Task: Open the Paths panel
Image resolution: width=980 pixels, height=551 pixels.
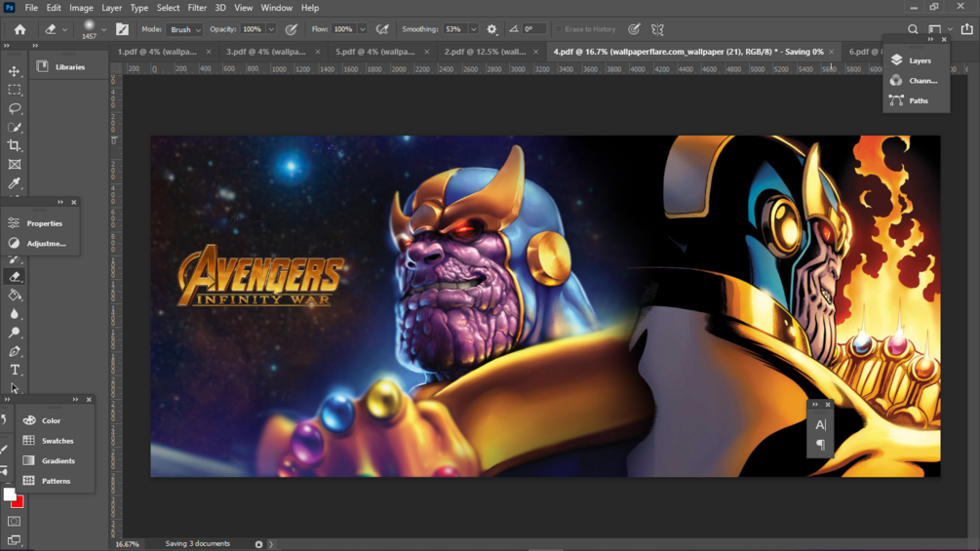Action: tap(910, 100)
